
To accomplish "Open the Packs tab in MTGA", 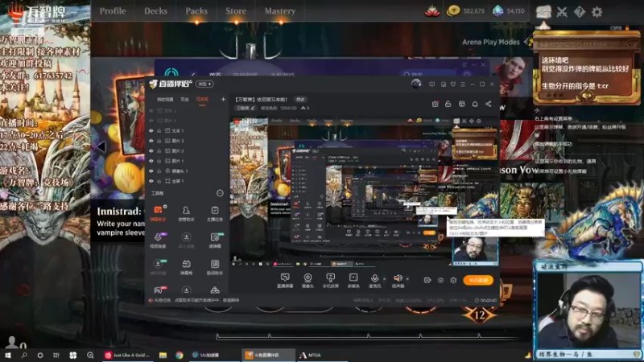I will pos(196,11).
